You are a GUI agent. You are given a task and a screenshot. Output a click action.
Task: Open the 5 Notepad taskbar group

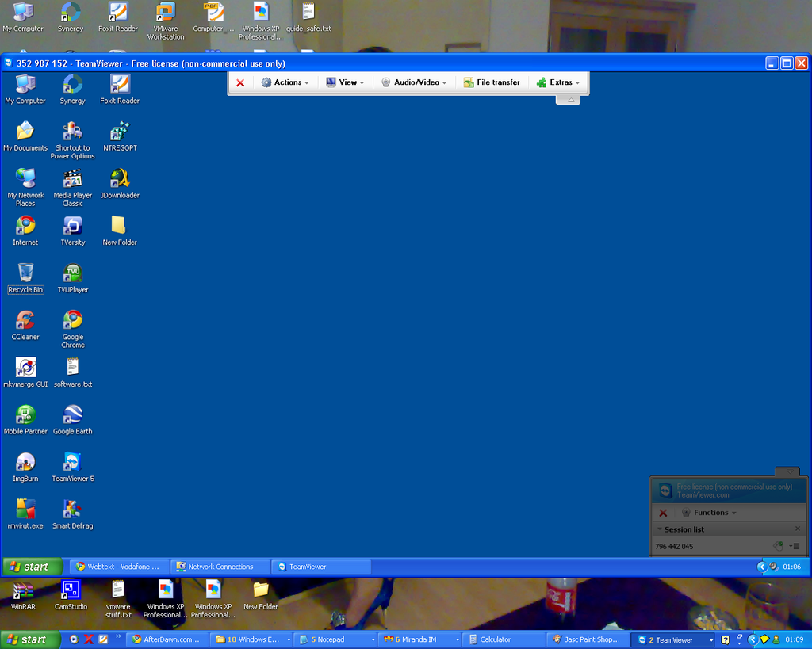coord(336,639)
